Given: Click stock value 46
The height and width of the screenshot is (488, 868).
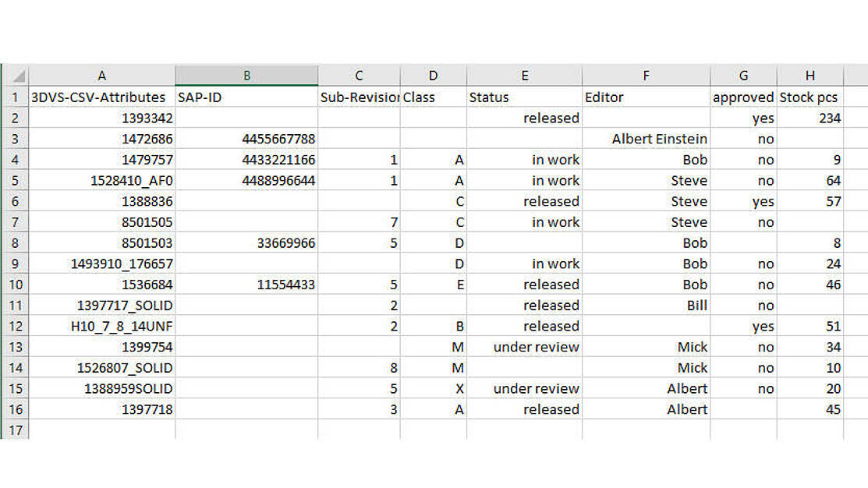Looking at the screenshot, I should pyautogui.click(x=810, y=285).
